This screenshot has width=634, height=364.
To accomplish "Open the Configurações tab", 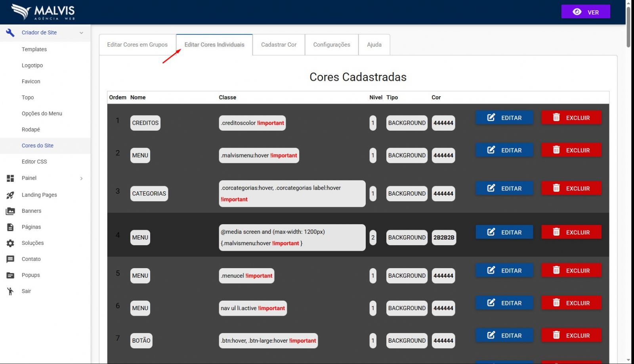I will [x=331, y=45].
